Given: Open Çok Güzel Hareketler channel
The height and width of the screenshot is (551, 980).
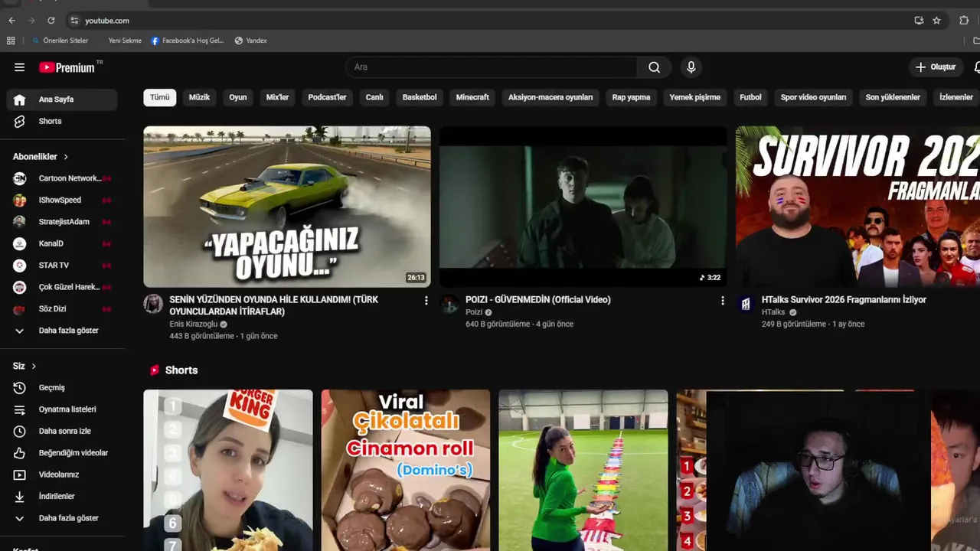Looking at the screenshot, I should 62,287.
